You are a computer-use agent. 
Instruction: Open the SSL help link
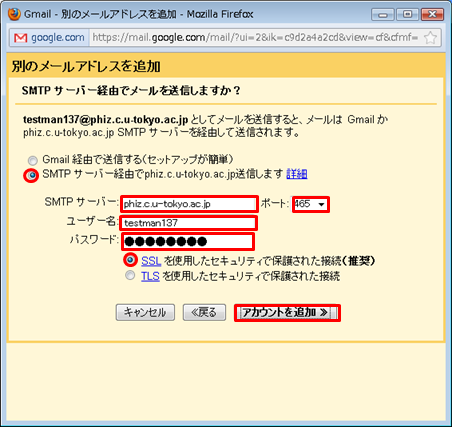(151, 261)
